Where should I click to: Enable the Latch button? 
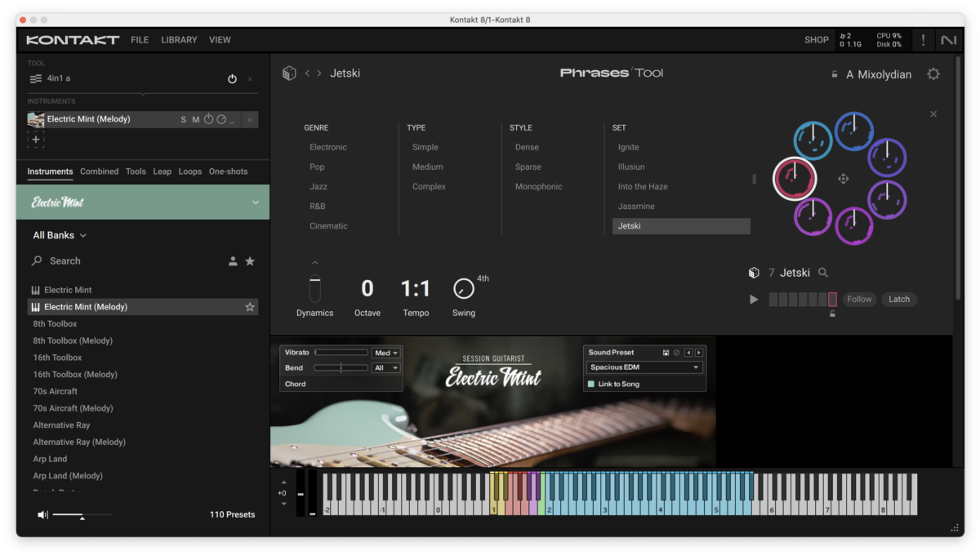pos(899,300)
